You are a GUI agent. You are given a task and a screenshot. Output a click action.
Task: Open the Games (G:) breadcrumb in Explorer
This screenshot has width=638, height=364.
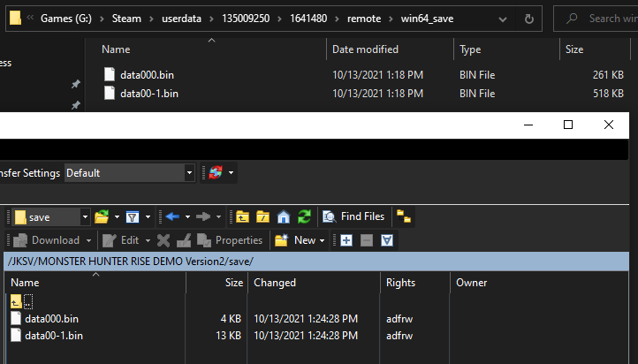[66, 19]
